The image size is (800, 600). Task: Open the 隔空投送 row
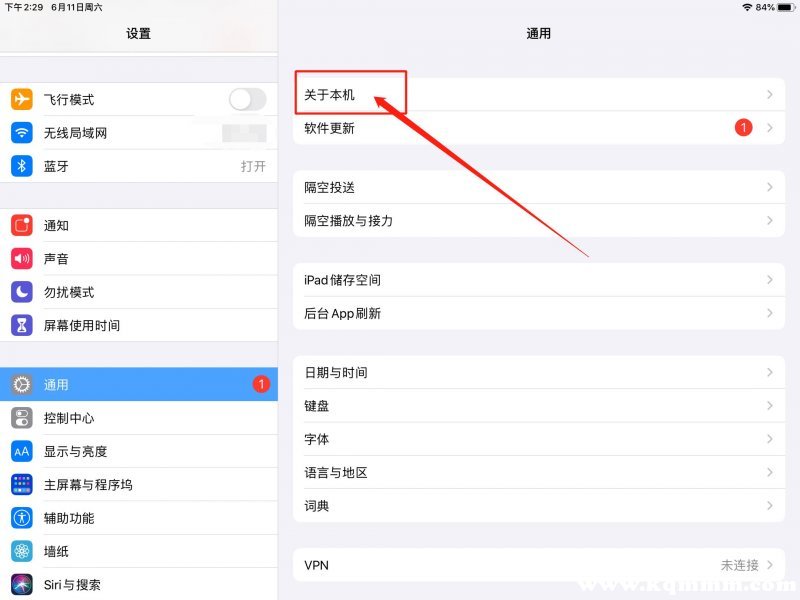tap(539, 187)
